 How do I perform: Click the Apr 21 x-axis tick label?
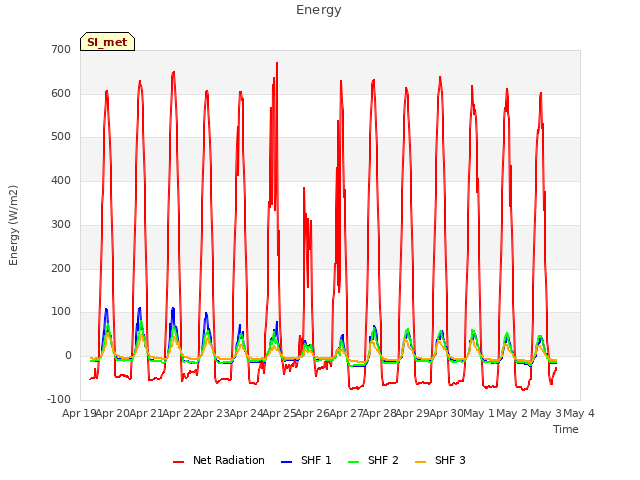pos(146,413)
